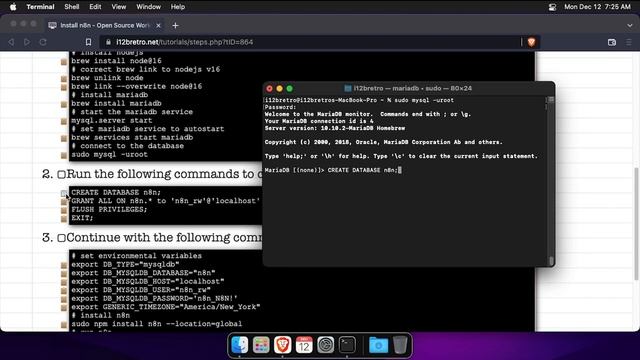Open the View menu

tap(119, 7)
